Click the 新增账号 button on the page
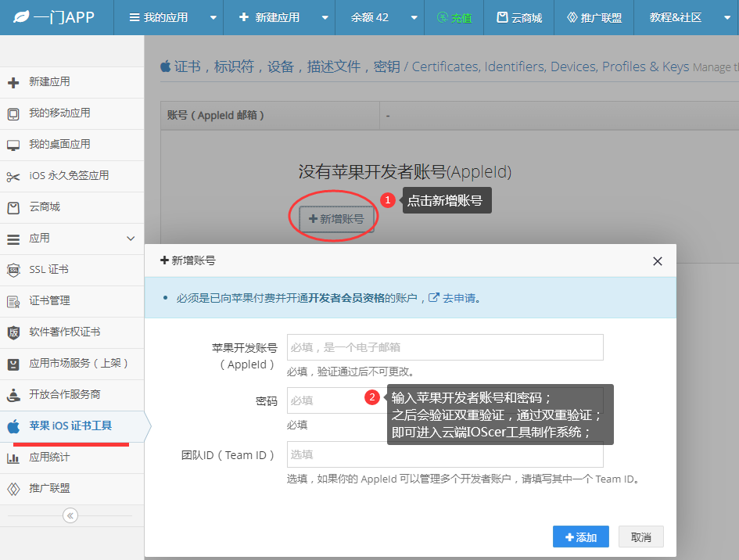 (x=336, y=219)
